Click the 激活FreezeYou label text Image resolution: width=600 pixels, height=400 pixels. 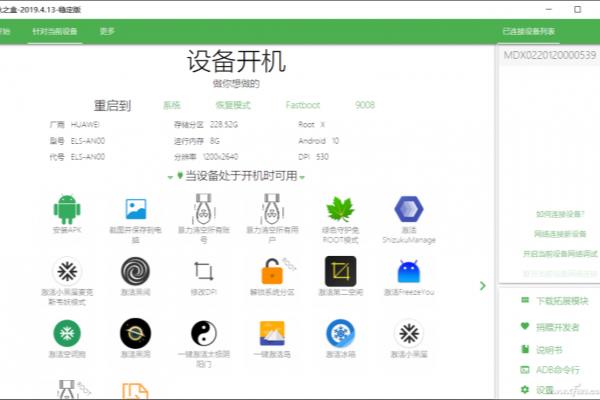coord(409,292)
